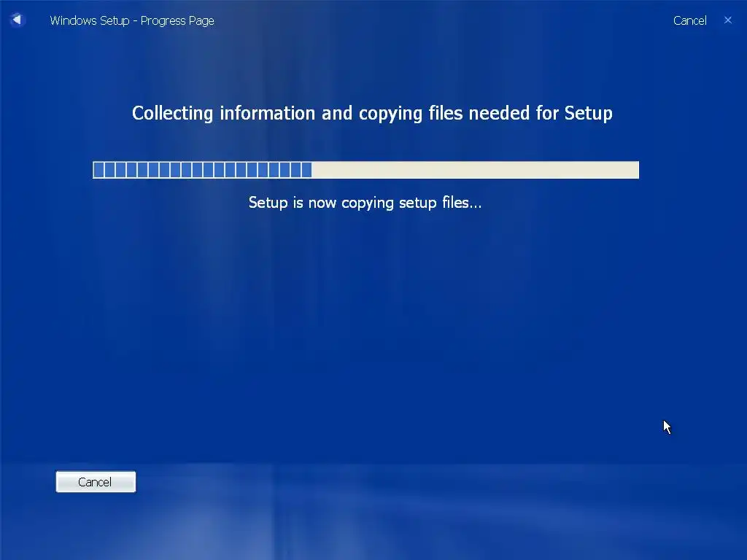Screen dimensions: 747x560
Task: Select the first blue block in progress bar
Action: 98,170
